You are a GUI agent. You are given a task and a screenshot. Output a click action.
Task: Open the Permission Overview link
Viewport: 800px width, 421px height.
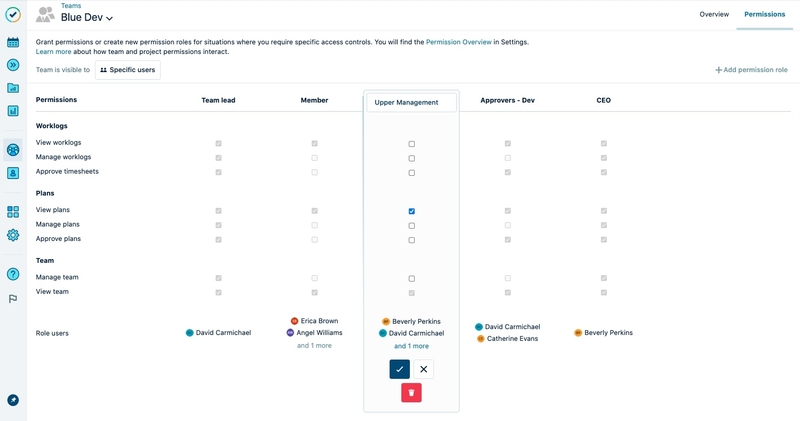click(x=458, y=42)
